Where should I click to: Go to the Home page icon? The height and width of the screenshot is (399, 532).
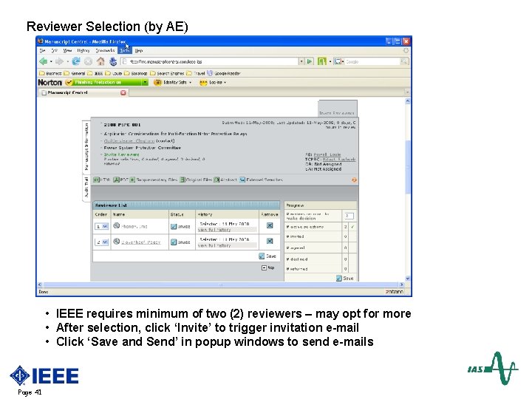100,61
